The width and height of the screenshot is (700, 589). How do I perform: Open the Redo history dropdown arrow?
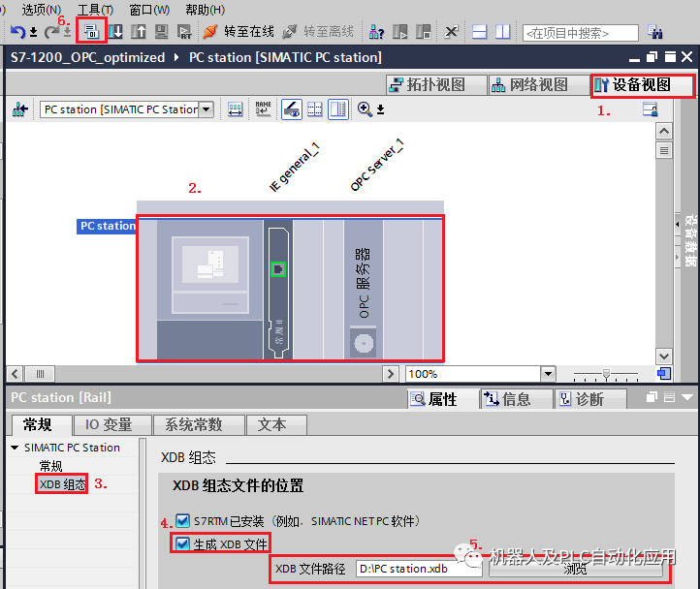67,32
